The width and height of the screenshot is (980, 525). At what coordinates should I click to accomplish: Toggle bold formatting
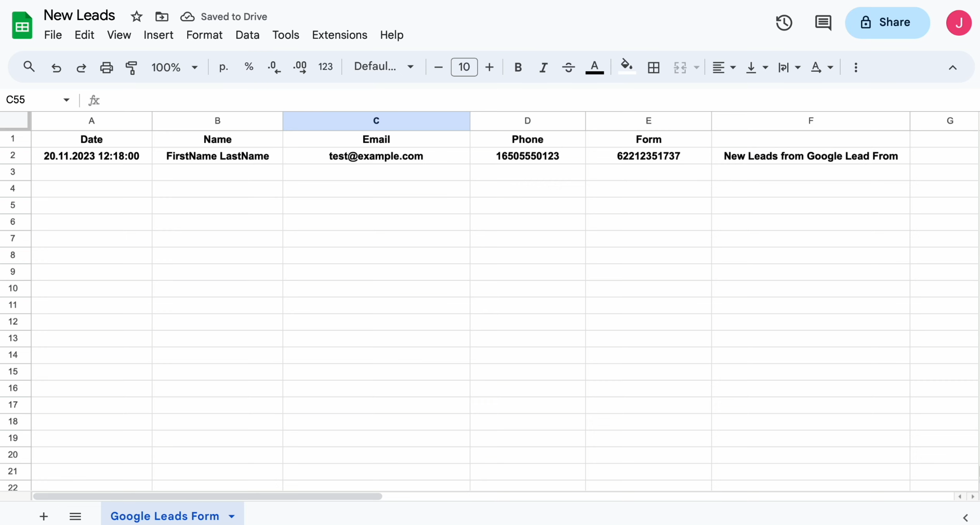click(x=518, y=67)
